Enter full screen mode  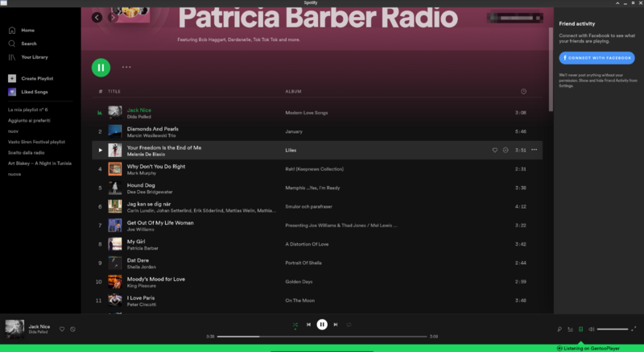[634, 329]
